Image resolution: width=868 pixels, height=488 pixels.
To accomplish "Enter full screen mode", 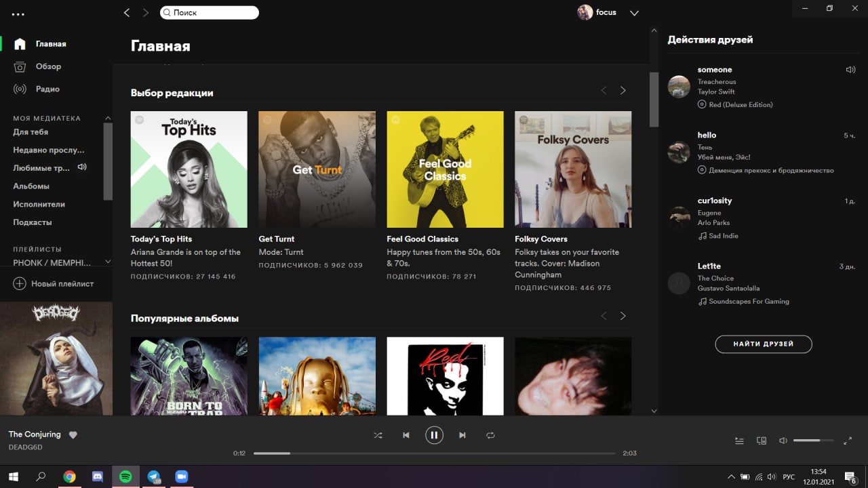I will [848, 441].
